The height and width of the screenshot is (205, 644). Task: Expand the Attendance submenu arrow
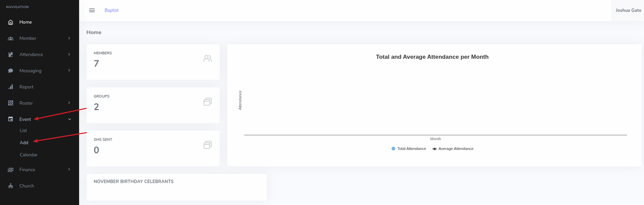pyautogui.click(x=69, y=54)
